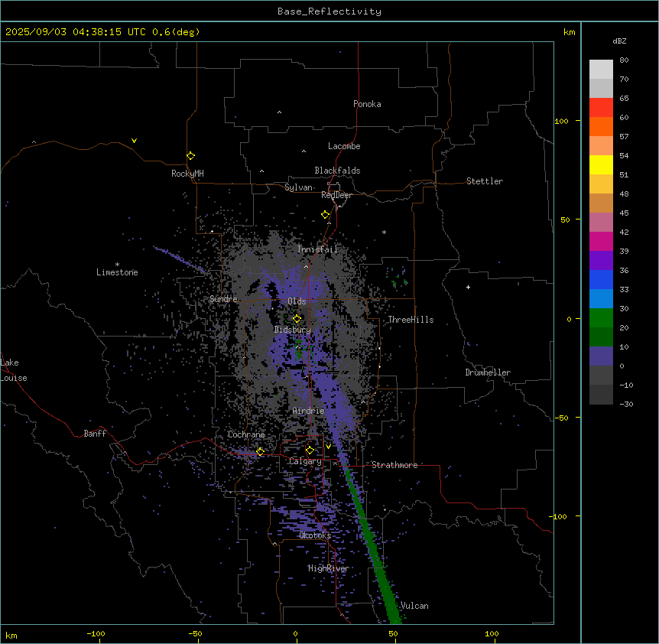The height and width of the screenshot is (644, 659).
Task: Click the asterisk marker east of Innisfail
Action: pos(384,232)
